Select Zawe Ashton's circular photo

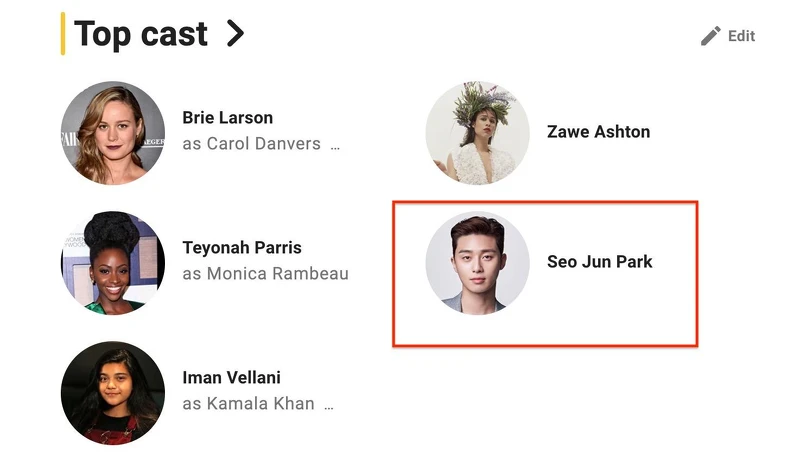477,132
